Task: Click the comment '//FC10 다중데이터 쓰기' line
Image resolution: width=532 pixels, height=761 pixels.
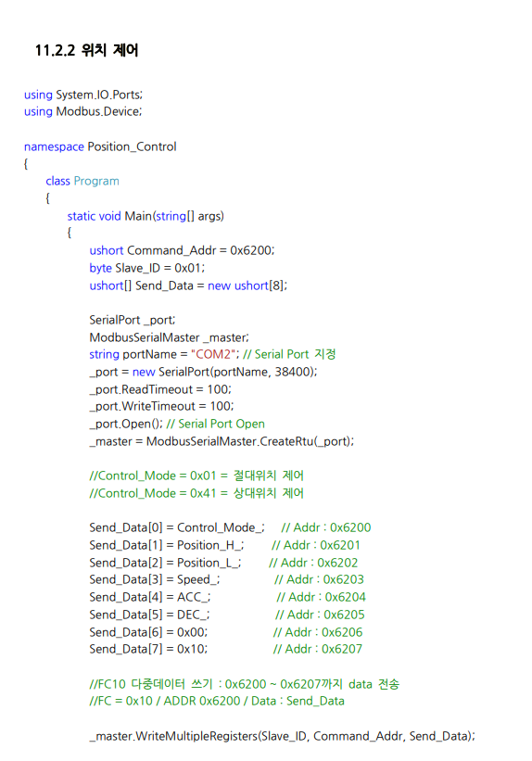Action: pos(244,684)
